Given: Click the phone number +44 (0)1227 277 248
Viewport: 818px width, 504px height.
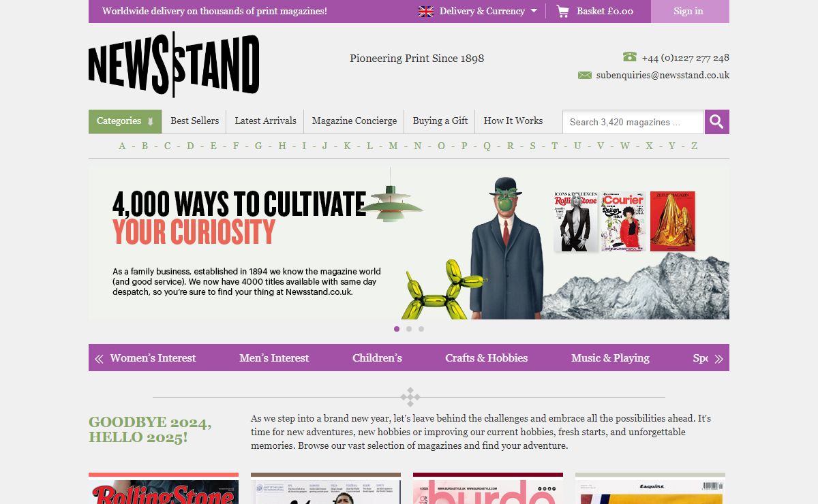Looking at the screenshot, I should pyautogui.click(x=685, y=58).
